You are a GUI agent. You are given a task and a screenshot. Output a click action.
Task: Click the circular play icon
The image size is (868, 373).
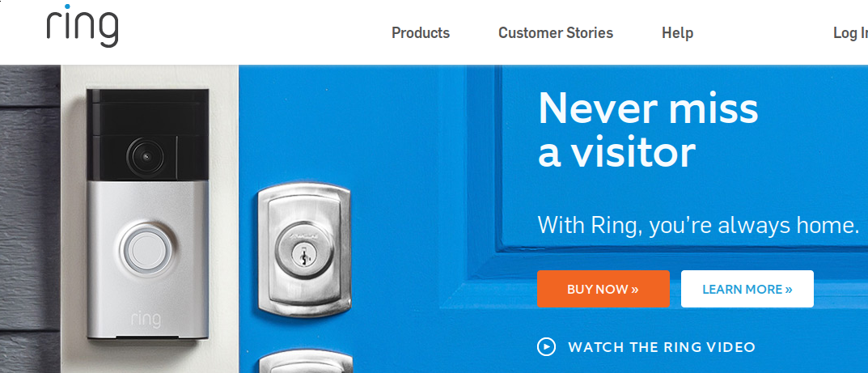pos(546,347)
